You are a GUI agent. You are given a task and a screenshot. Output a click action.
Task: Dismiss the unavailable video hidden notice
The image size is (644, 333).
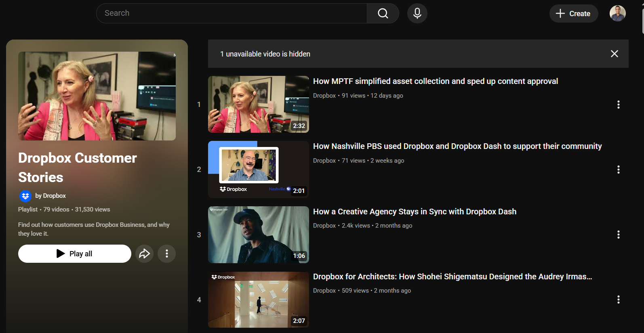pos(615,54)
